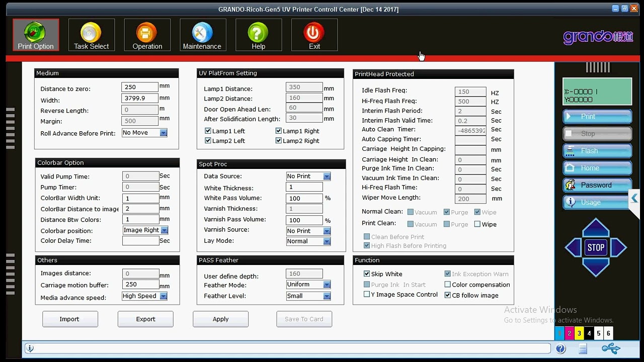The height and width of the screenshot is (362, 644).
Task: Open the Operation tab
Action: (x=147, y=35)
